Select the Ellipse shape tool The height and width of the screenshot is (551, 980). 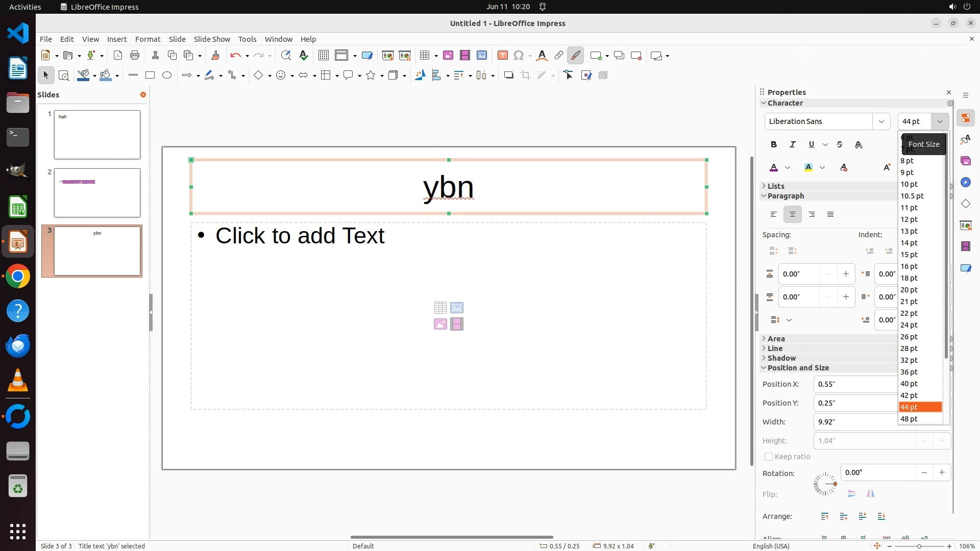[167, 76]
